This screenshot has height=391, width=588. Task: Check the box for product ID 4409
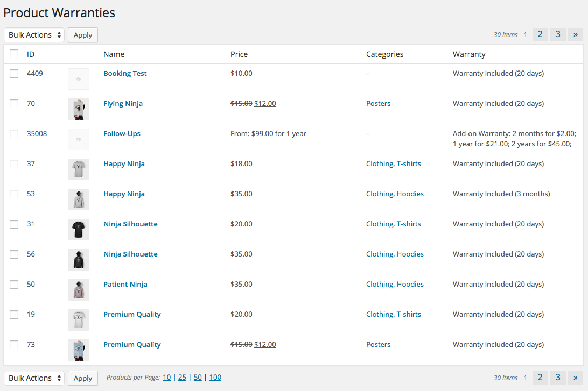coord(14,74)
